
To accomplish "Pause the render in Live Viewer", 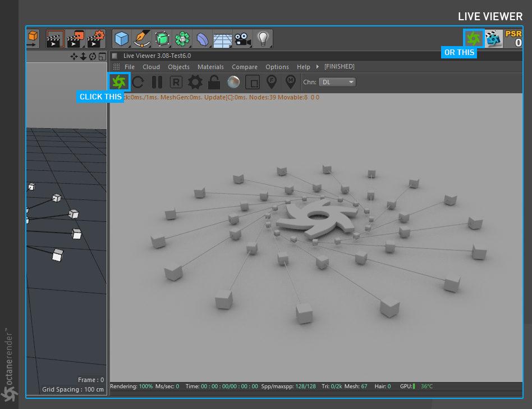I will coord(157,82).
